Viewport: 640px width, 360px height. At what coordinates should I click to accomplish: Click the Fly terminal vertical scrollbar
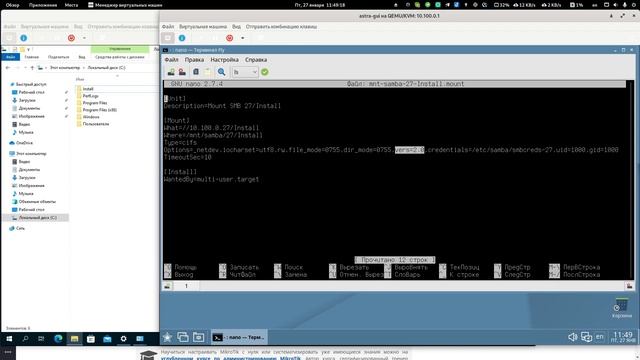point(630,180)
